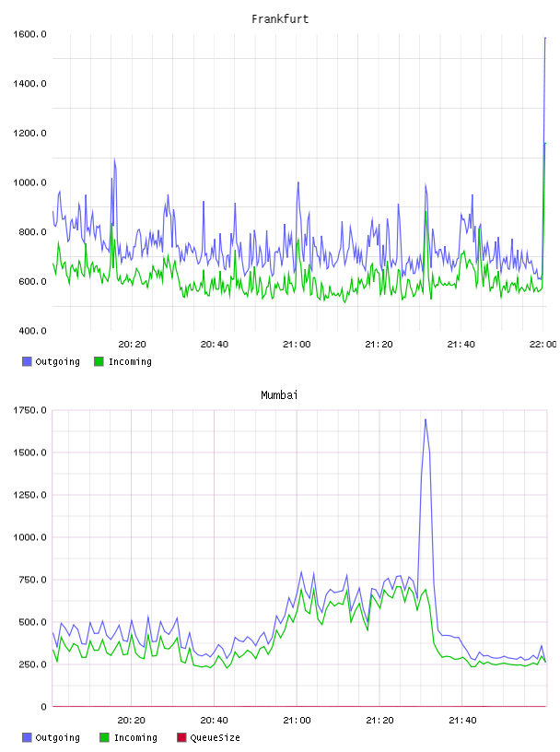Click the 20:40 time label on Frankfurt chart

click(215, 344)
